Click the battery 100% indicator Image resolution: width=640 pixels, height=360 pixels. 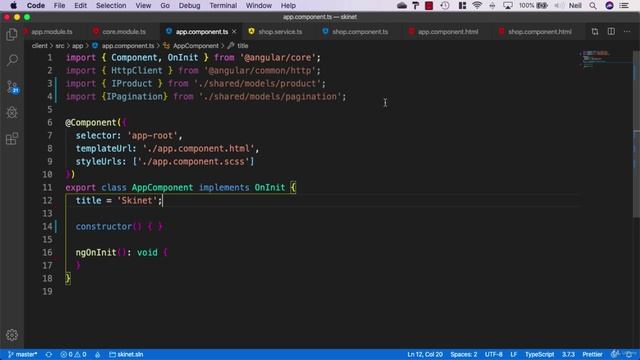pos(533,5)
